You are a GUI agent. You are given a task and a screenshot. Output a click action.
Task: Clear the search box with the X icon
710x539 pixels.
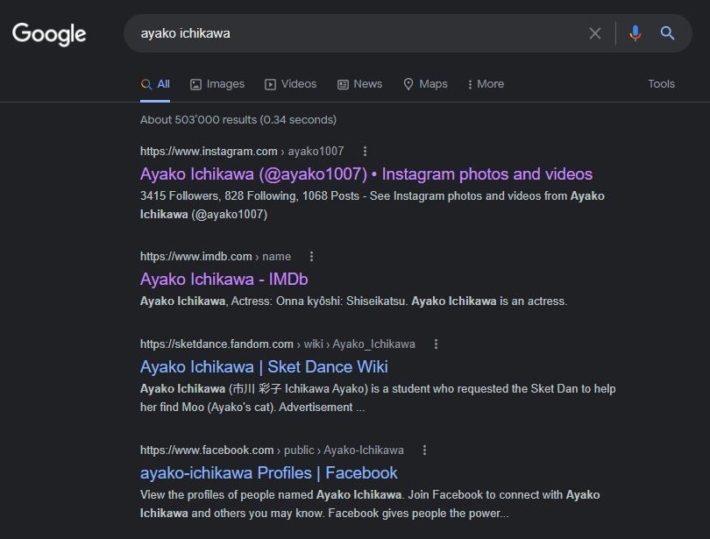[x=595, y=33]
